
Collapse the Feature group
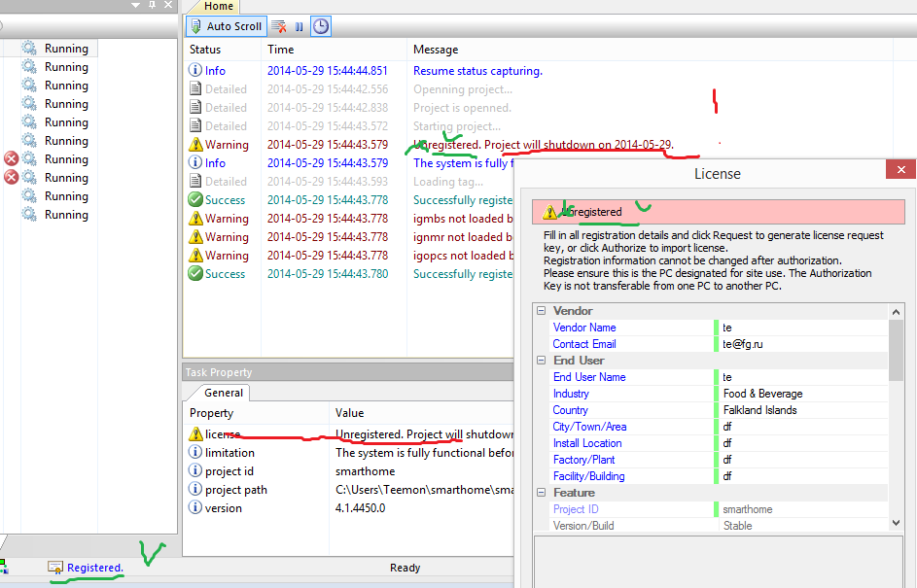click(x=541, y=493)
